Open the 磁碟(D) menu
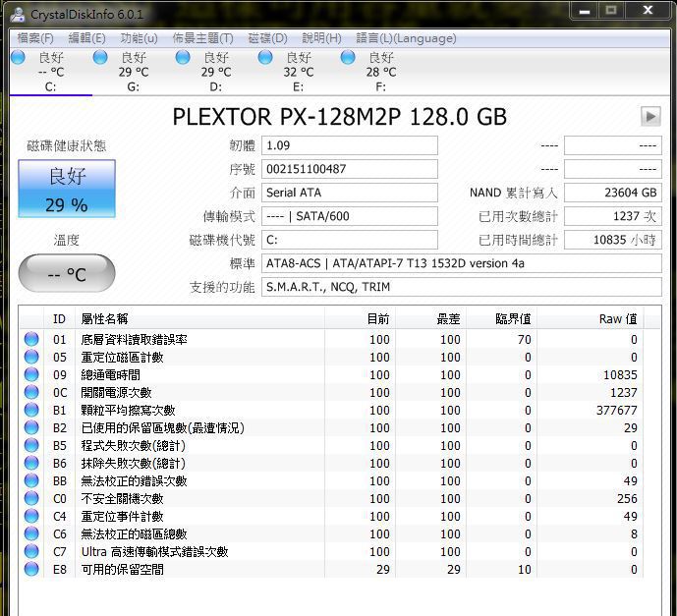The height and width of the screenshot is (616, 677). [267, 38]
